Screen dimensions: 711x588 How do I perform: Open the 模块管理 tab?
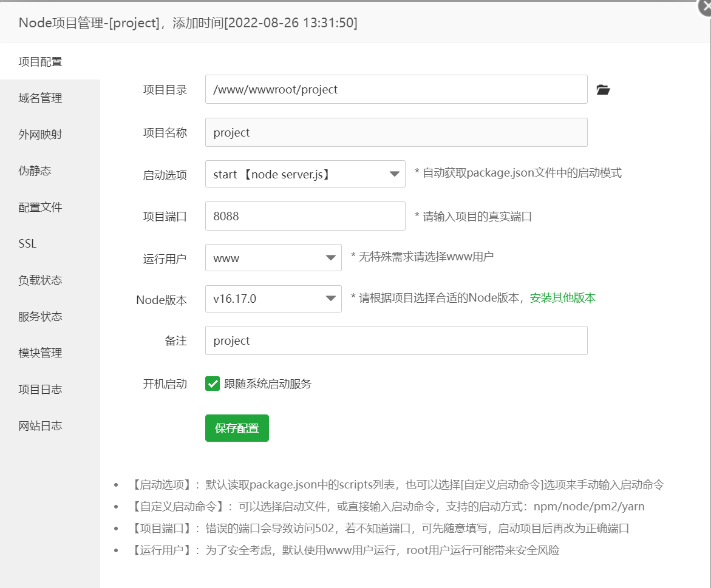(40, 353)
